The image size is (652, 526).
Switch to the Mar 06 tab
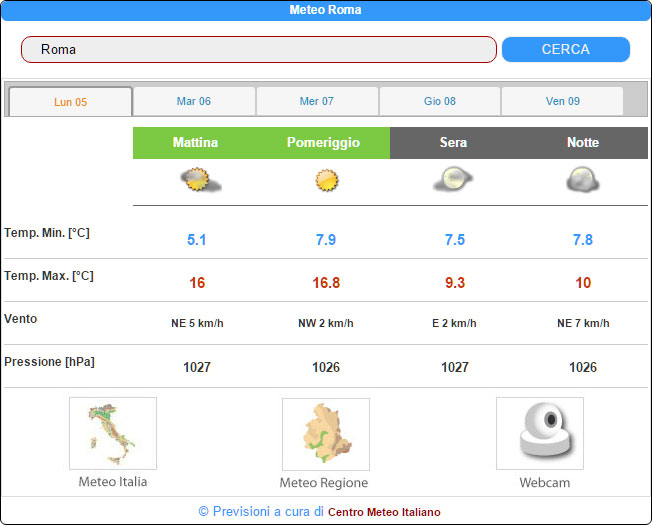click(x=194, y=101)
